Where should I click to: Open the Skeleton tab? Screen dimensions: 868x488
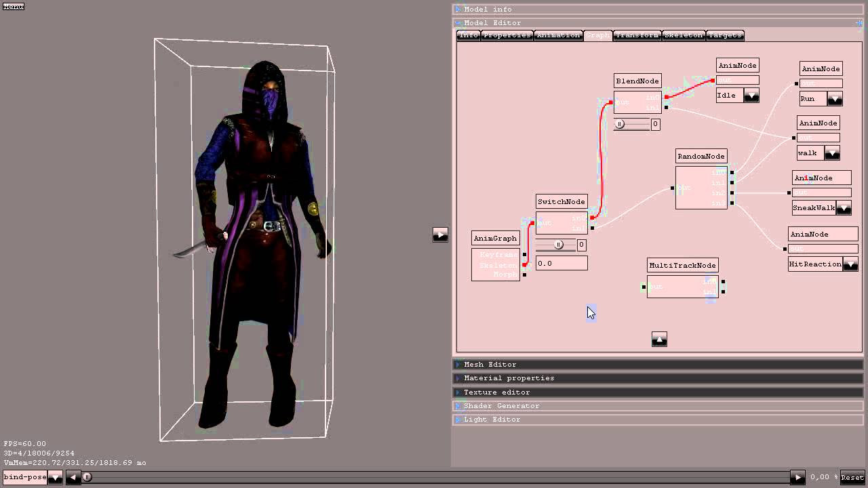click(x=684, y=35)
